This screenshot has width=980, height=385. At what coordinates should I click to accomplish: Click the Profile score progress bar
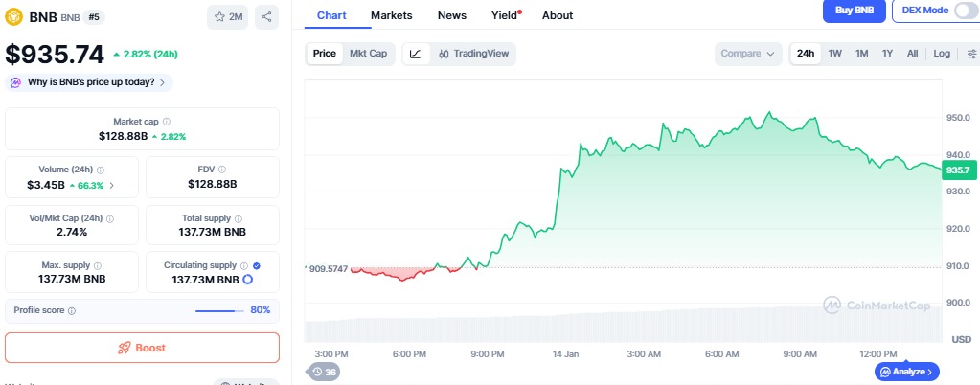click(219, 310)
